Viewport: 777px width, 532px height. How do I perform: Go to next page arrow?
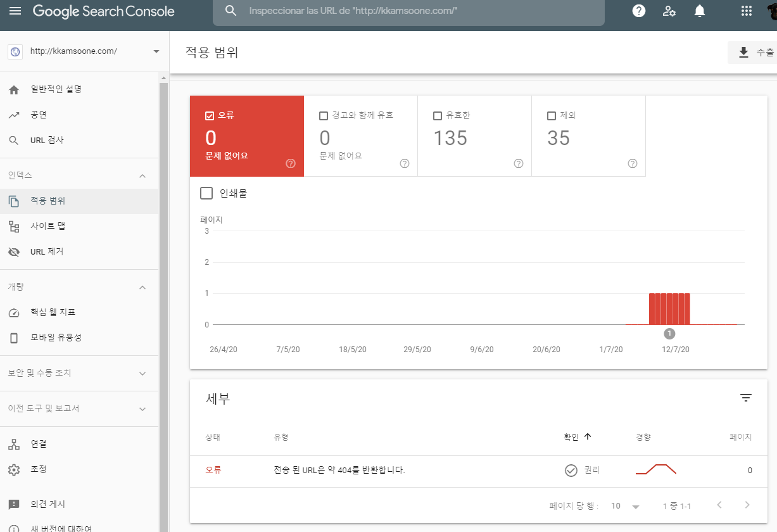[747, 505]
